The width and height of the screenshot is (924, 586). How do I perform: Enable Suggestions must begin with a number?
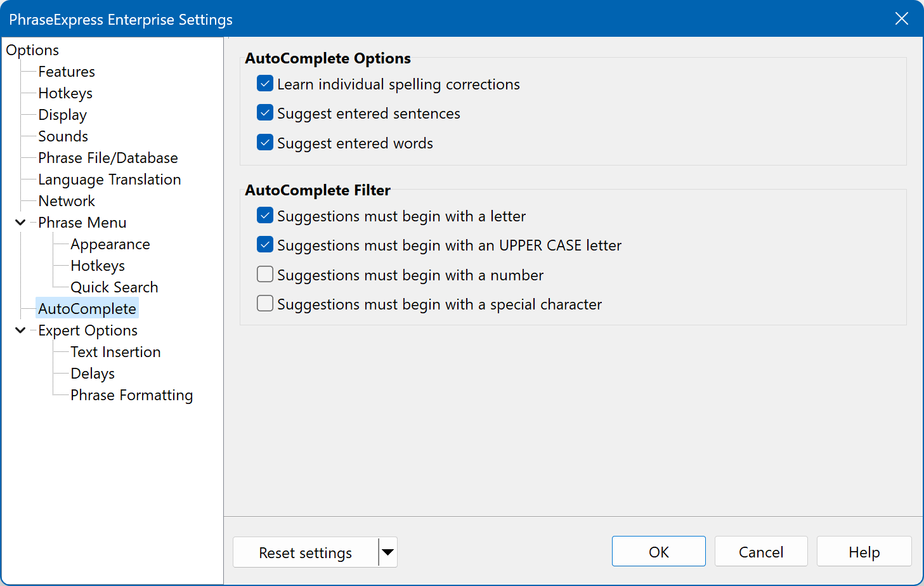click(265, 275)
